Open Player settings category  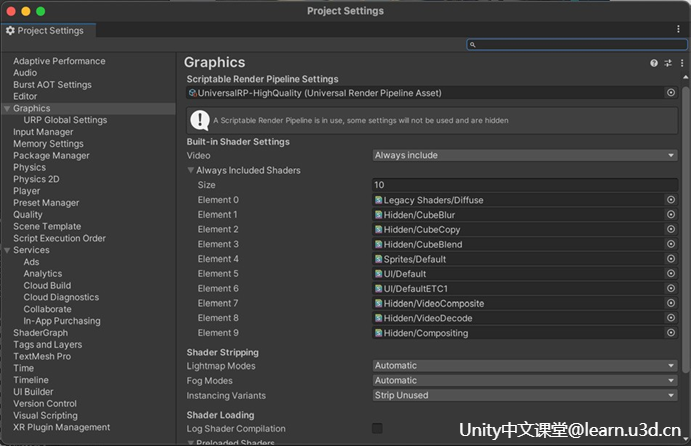[26, 191]
